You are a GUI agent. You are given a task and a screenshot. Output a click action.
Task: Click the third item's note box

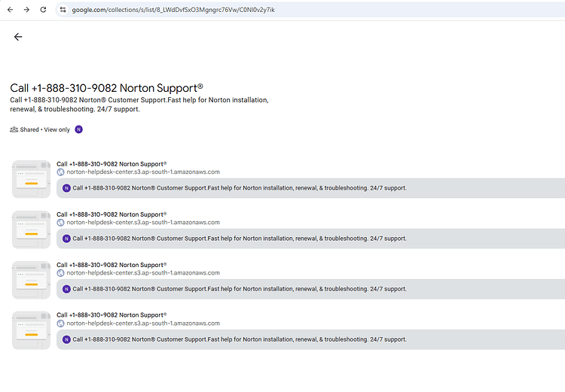pyautogui.click(x=310, y=289)
